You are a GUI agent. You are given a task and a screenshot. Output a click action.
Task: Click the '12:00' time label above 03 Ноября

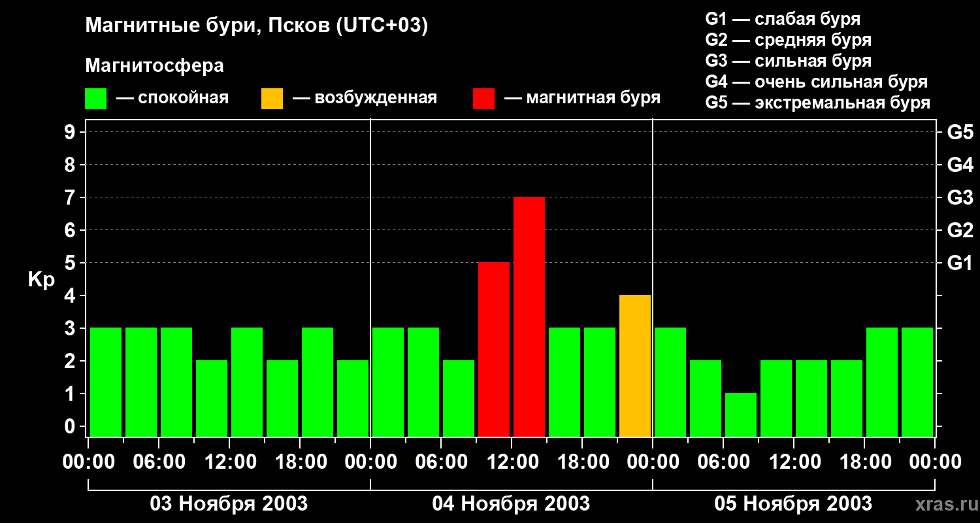point(229,462)
